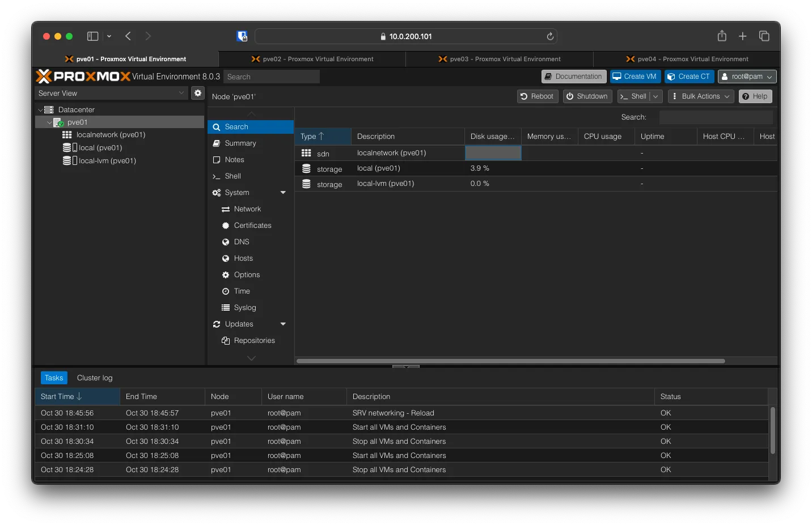The image size is (812, 526).
Task: Open a new tab with plus icon
Action: click(x=742, y=36)
